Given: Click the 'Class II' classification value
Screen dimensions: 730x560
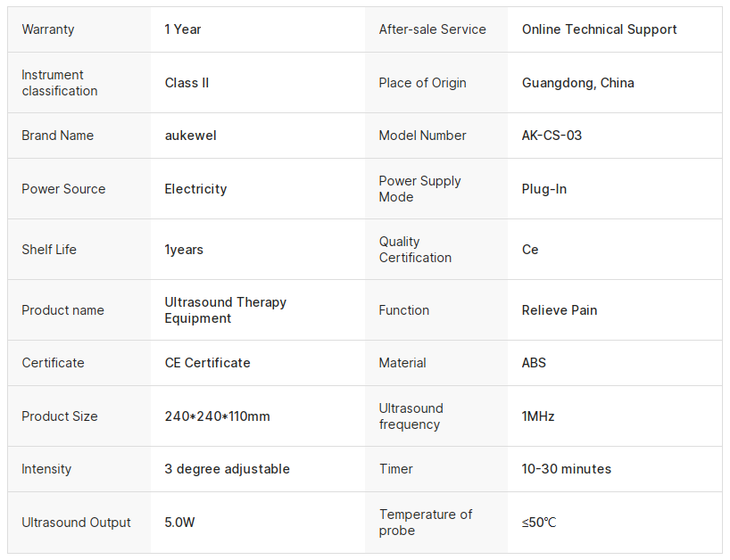Looking at the screenshot, I should [187, 83].
